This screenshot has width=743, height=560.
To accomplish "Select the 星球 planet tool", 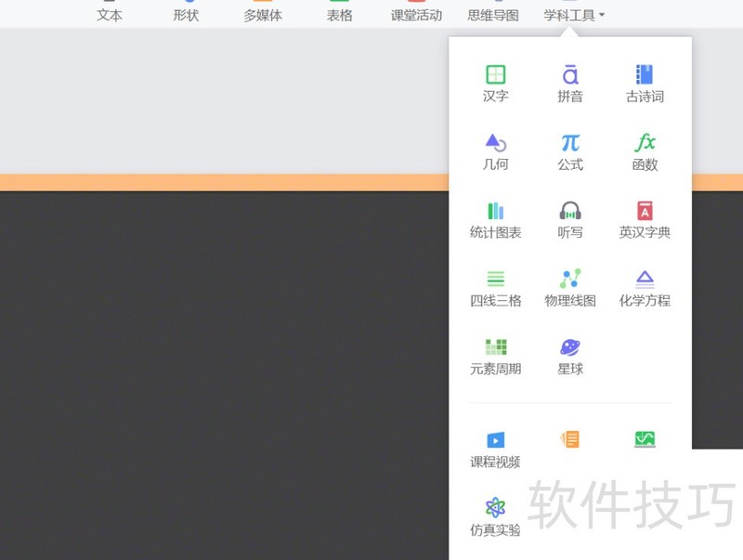I will (570, 356).
